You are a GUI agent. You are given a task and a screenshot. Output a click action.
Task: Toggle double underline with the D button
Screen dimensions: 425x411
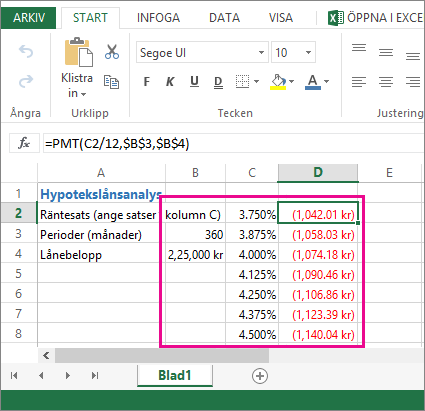point(218,82)
